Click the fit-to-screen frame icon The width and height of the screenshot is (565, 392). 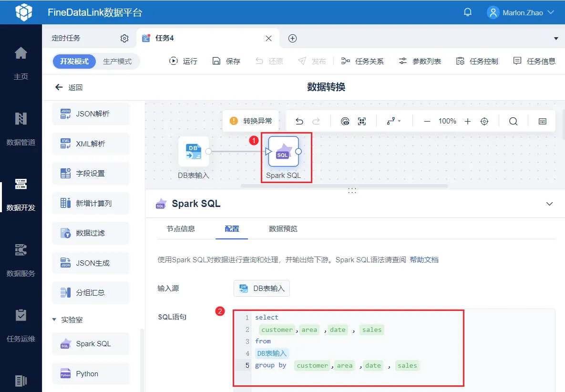click(362, 121)
